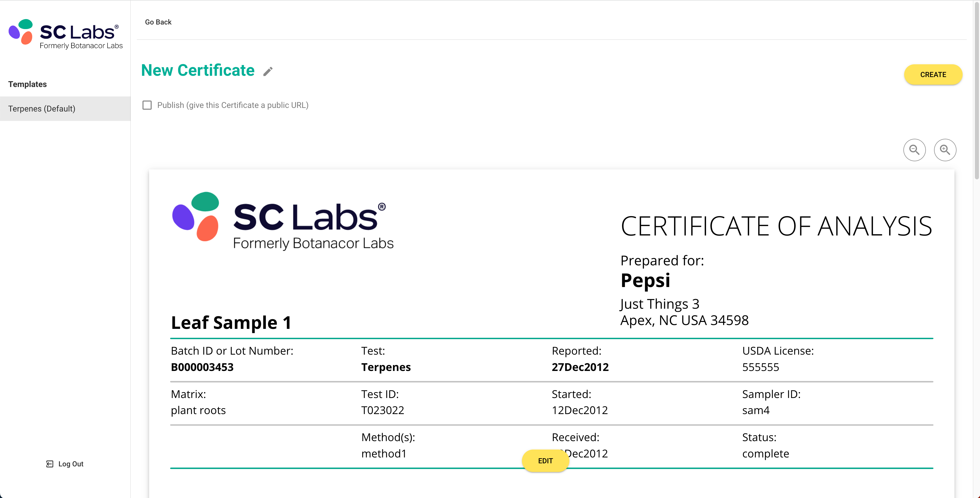The width and height of the screenshot is (980, 498).
Task: Enable the Publish certificate checkbox
Action: point(147,105)
